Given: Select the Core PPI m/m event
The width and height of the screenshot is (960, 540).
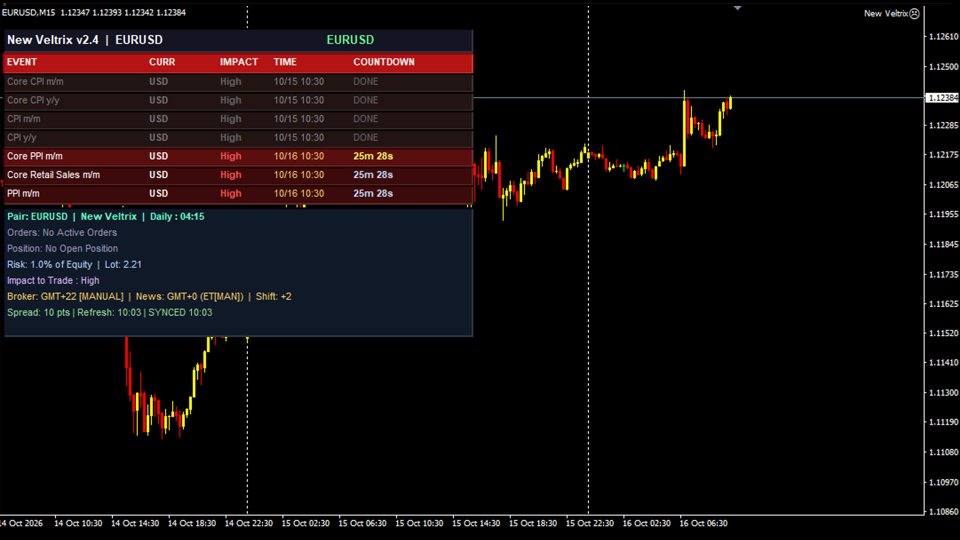Looking at the screenshot, I should [x=238, y=156].
